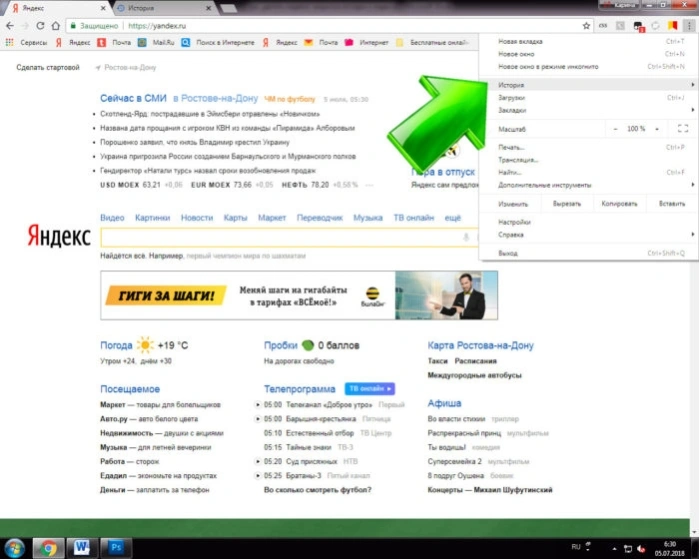The image size is (699, 559).
Task: Click the ТВ онлайн blue button
Action: pos(370,389)
